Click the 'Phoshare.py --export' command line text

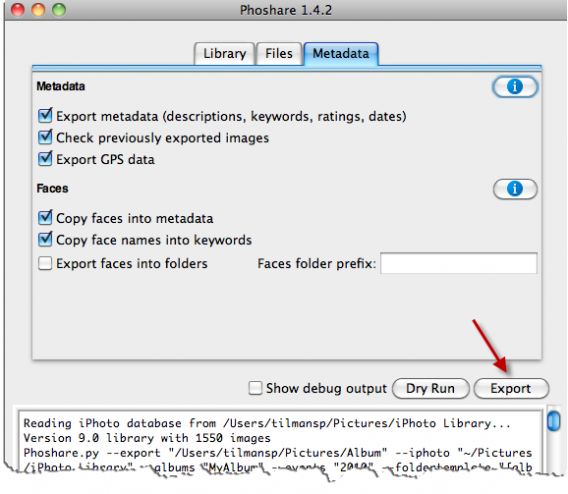[277, 453]
